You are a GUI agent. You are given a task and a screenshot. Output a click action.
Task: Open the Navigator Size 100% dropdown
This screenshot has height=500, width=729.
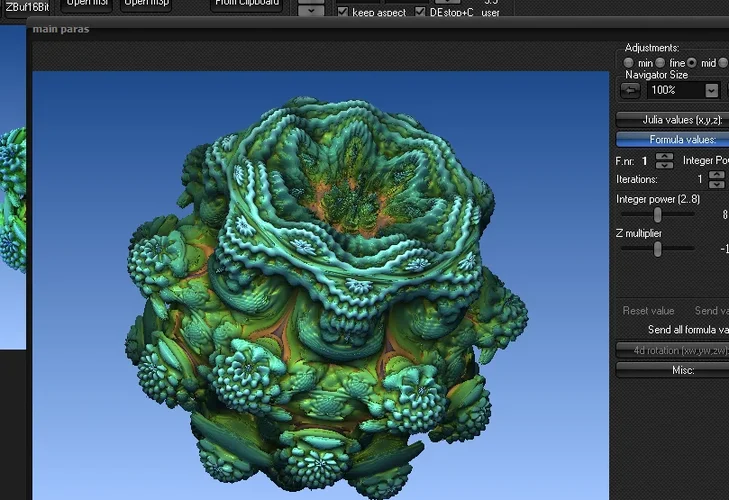(x=711, y=90)
